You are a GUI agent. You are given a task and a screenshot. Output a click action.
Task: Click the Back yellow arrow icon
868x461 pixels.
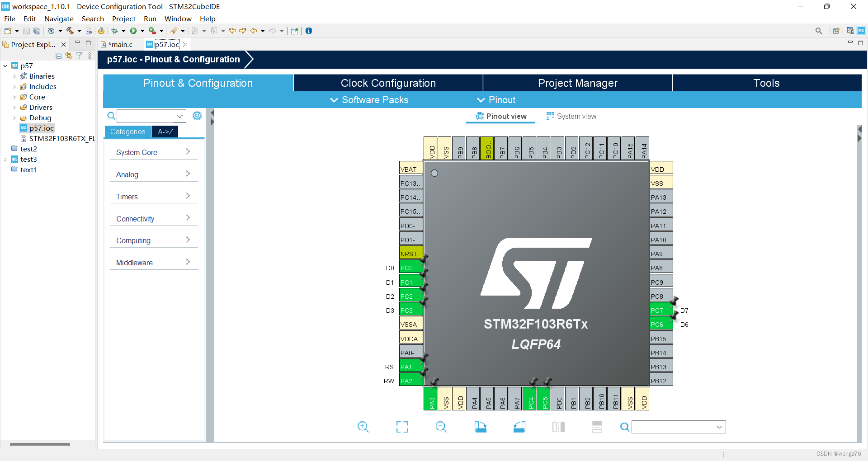pyautogui.click(x=254, y=31)
